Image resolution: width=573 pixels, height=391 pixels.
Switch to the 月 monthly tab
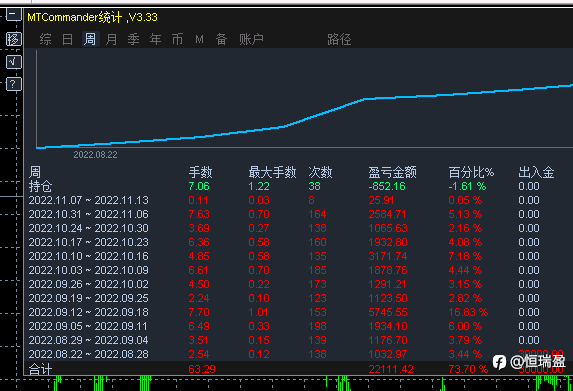(x=111, y=39)
